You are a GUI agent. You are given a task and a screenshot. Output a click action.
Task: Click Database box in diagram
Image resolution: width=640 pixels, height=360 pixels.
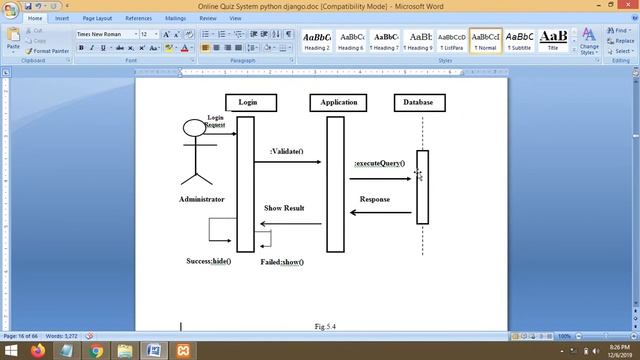(420, 102)
